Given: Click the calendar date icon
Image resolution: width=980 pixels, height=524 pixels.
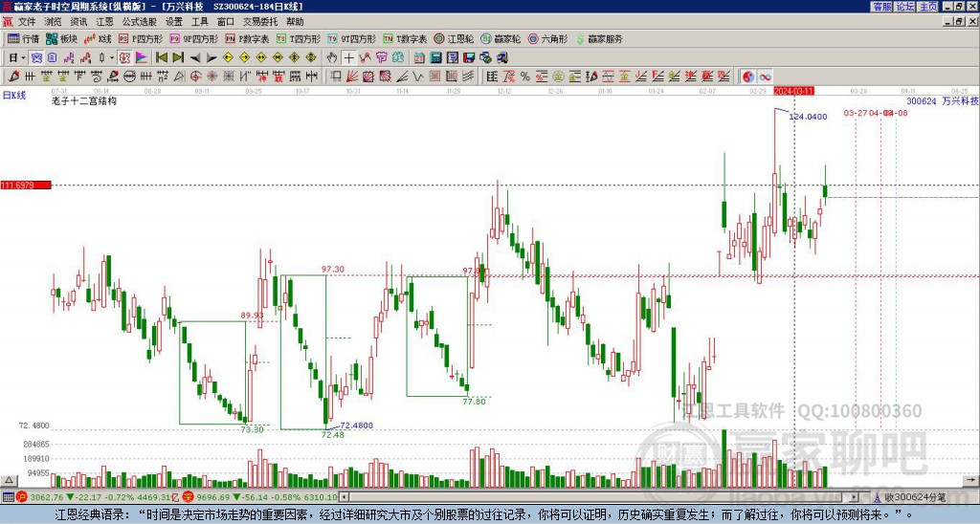Looking at the screenshot, I should click(x=419, y=58).
